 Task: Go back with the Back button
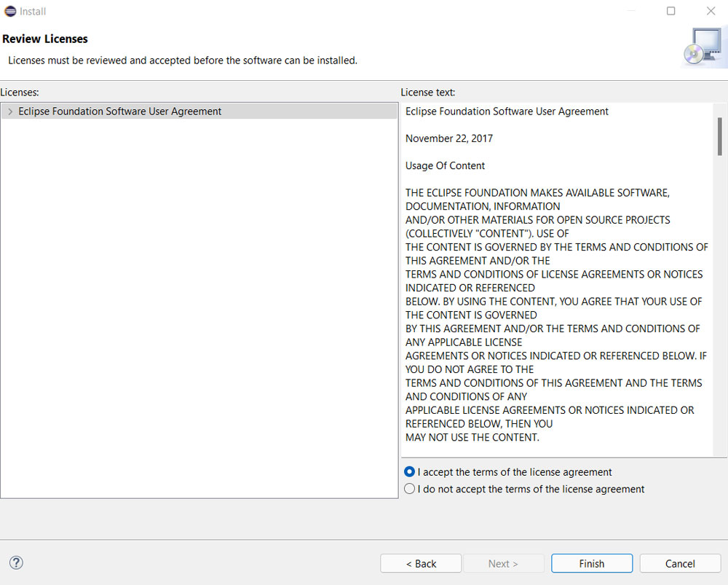421,563
